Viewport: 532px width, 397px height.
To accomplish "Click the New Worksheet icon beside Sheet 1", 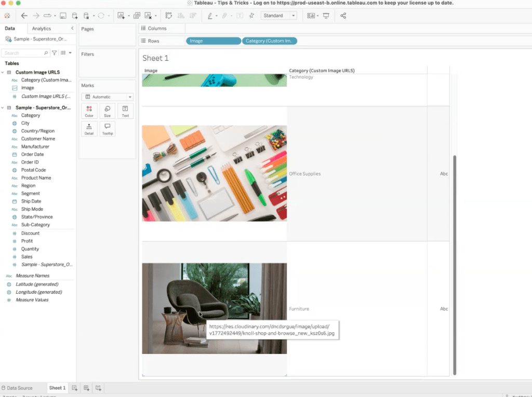I will (75, 388).
